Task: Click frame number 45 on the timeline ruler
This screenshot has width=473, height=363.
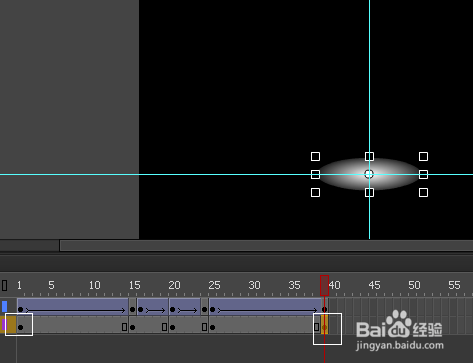Action: tap(374, 285)
